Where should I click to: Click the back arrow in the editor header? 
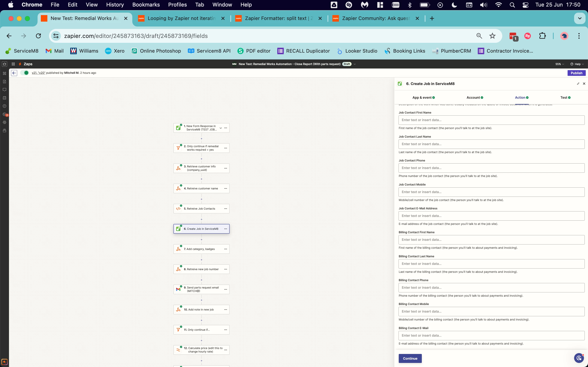click(x=14, y=73)
